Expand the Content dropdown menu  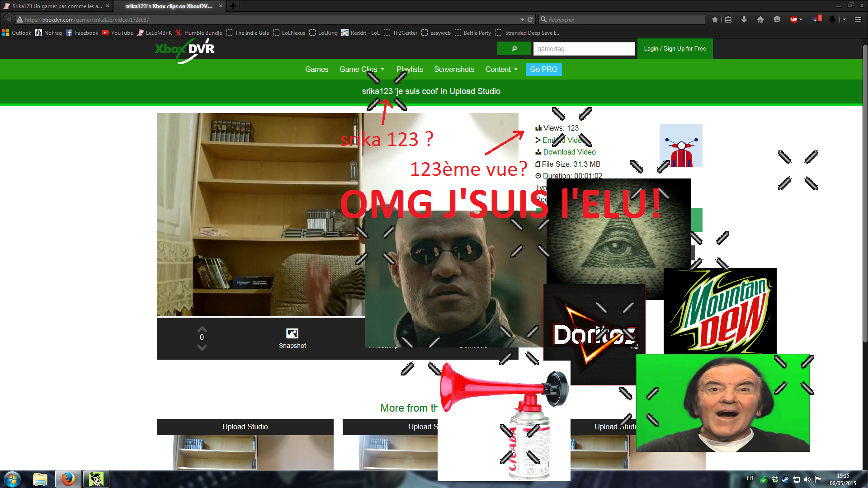pyautogui.click(x=501, y=69)
